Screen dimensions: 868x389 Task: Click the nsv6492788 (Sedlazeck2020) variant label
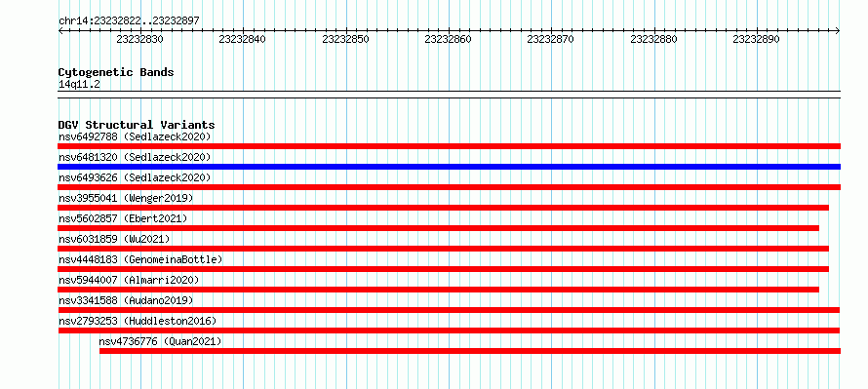[x=135, y=136]
